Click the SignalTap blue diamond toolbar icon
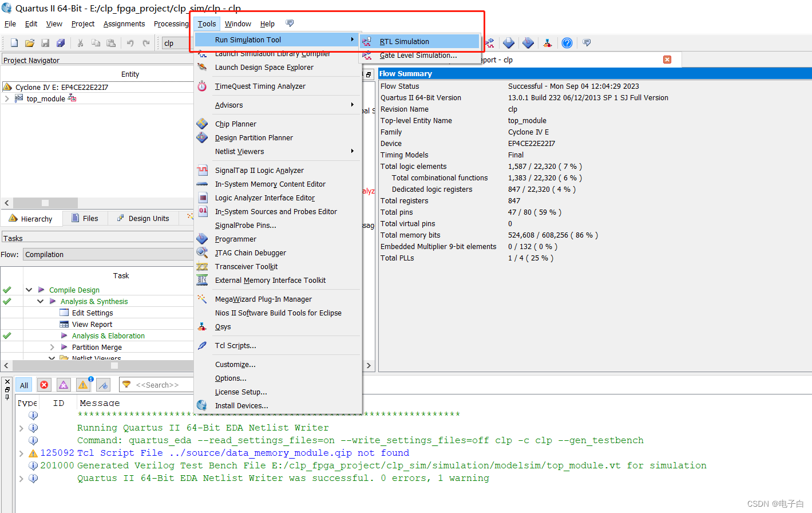The image size is (812, 513). 528,43
